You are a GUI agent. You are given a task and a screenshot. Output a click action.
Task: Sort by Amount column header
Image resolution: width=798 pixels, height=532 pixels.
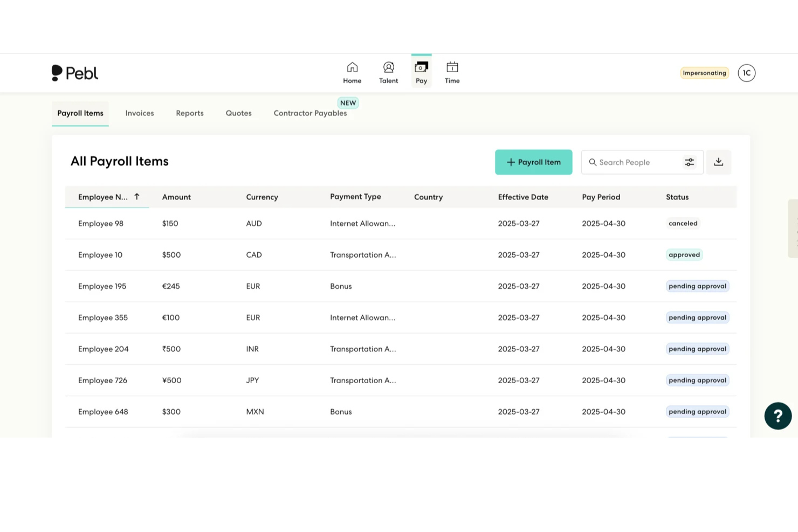[176, 197]
